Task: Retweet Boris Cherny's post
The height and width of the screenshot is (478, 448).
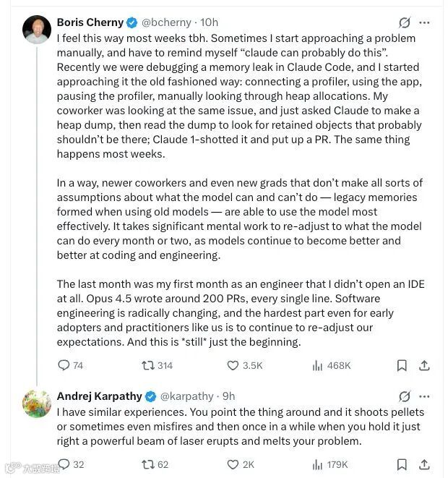Action: pos(148,365)
